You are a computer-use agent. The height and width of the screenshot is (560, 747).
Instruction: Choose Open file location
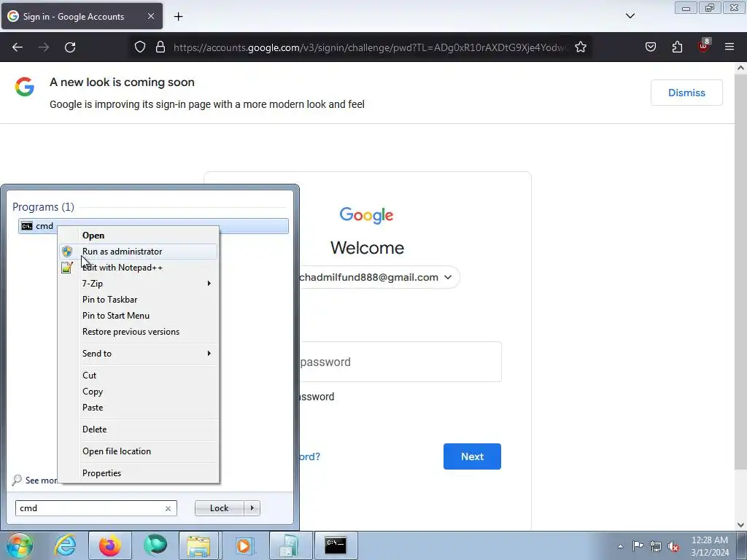(x=138, y=451)
